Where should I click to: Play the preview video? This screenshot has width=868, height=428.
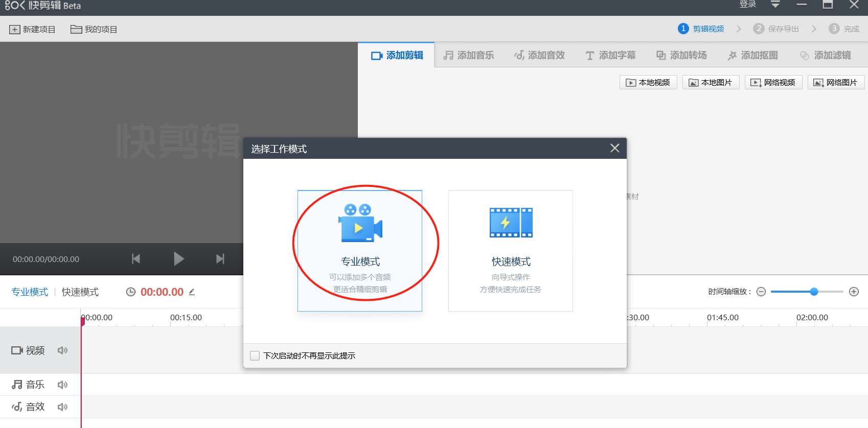pos(178,259)
